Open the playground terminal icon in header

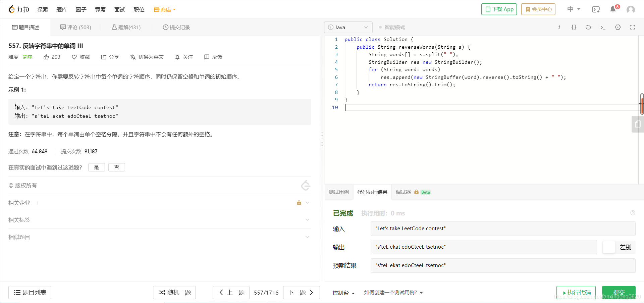click(596, 9)
